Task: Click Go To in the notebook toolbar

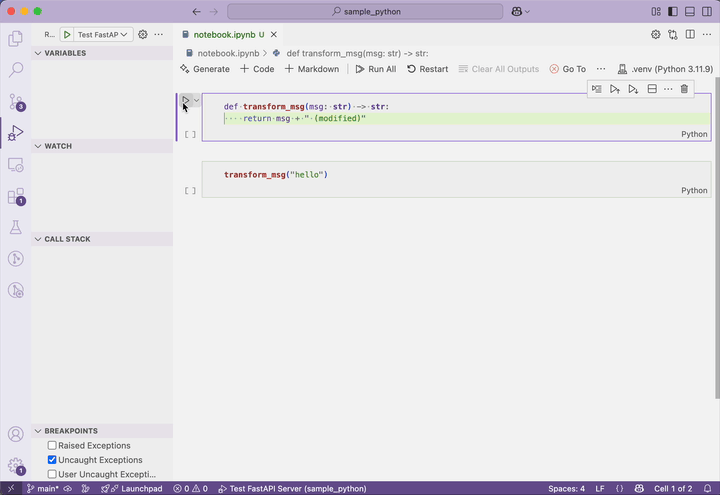Action: 568,69
